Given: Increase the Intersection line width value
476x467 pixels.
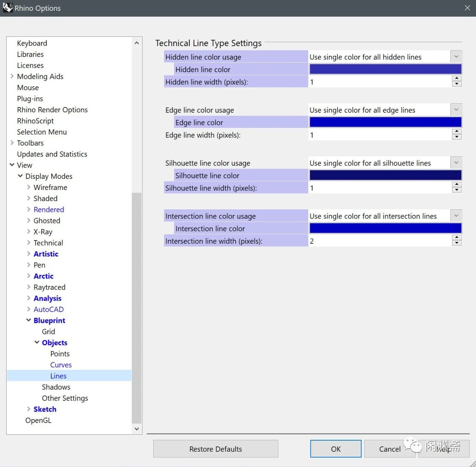Looking at the screenshot, I should pyautogui.click(x=457, y=238).
